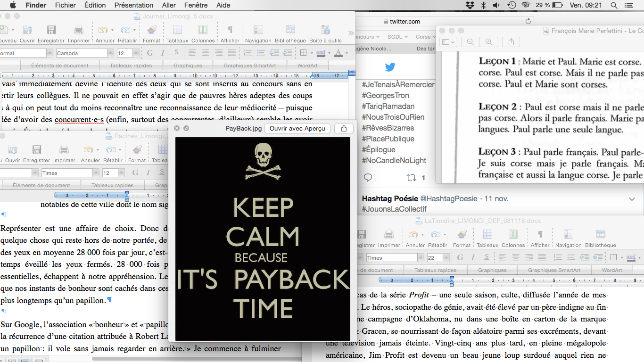The height and width of the screenshot is (362, 644).
Task: Click the retweet icon under the tweet
Action: coord(412,178)
